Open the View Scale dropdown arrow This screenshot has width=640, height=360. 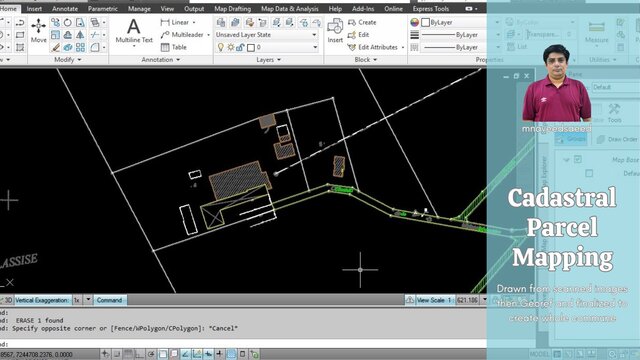click(x=484, y=300)
